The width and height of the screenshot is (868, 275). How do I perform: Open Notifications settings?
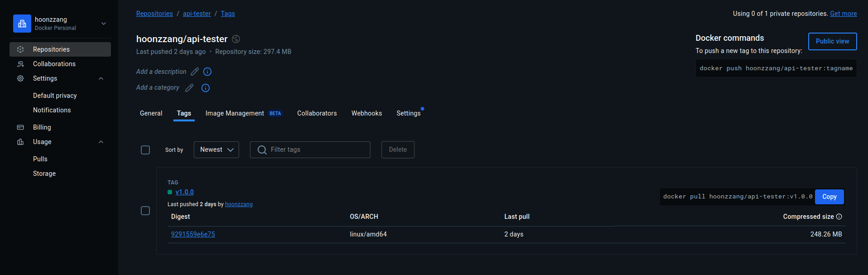(52, 110)
